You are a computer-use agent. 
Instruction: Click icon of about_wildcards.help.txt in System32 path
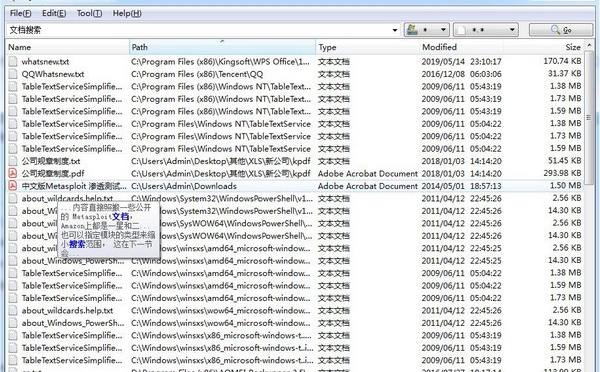pos(13,198)
